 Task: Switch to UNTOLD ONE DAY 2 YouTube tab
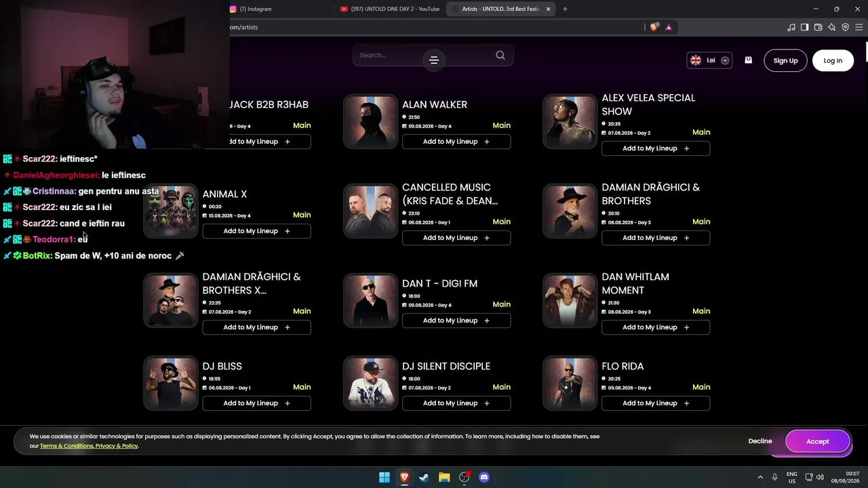click(x=390, y=9)
